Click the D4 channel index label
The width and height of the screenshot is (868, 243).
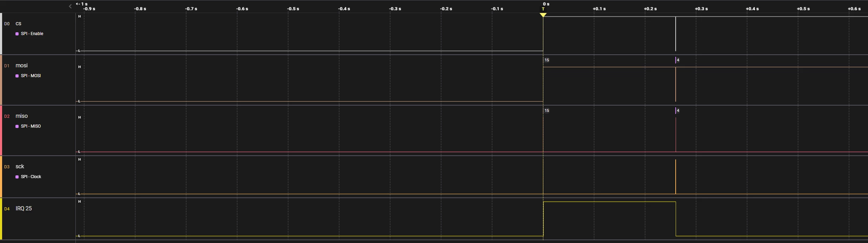pyautogui.click(x=7, y=209)
